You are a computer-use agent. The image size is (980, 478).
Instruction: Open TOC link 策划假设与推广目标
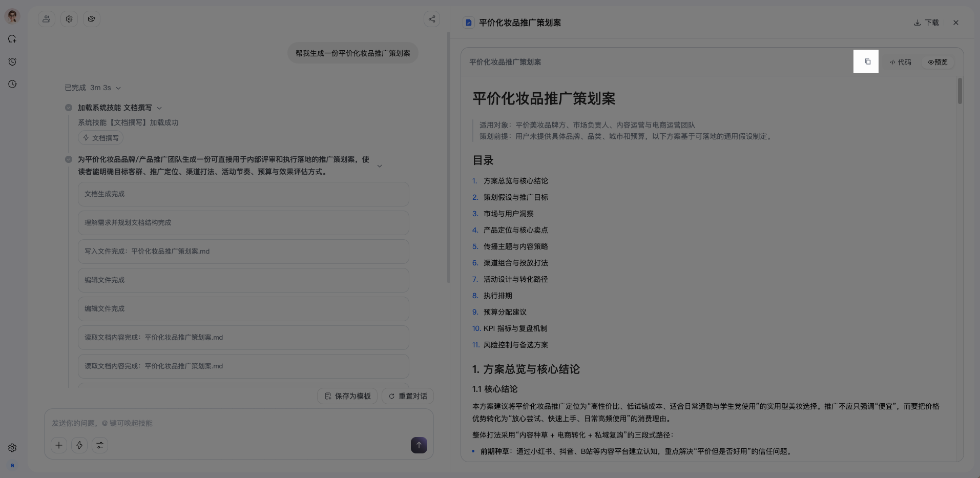click(515, 197)
